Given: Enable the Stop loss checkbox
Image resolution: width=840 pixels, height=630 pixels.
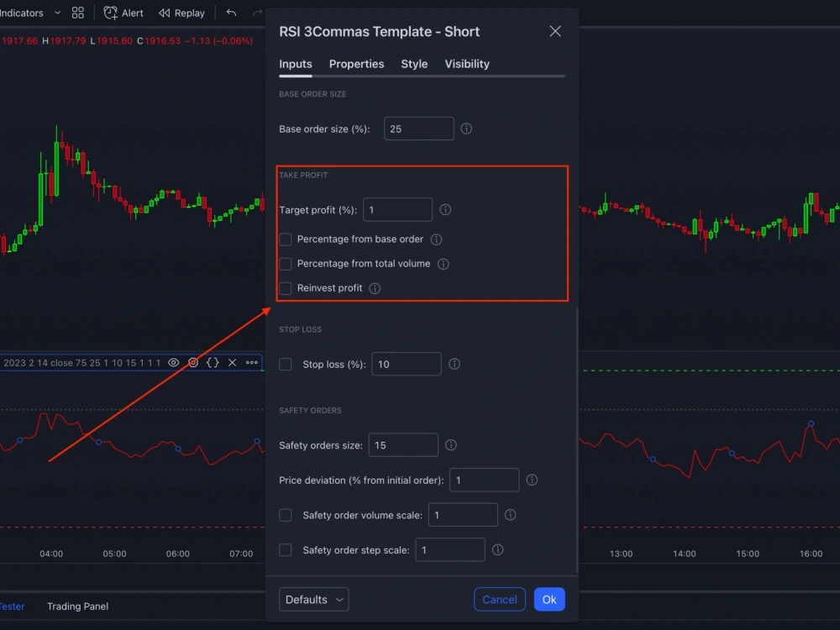Looking at the screenshot, I should point(286,365).
